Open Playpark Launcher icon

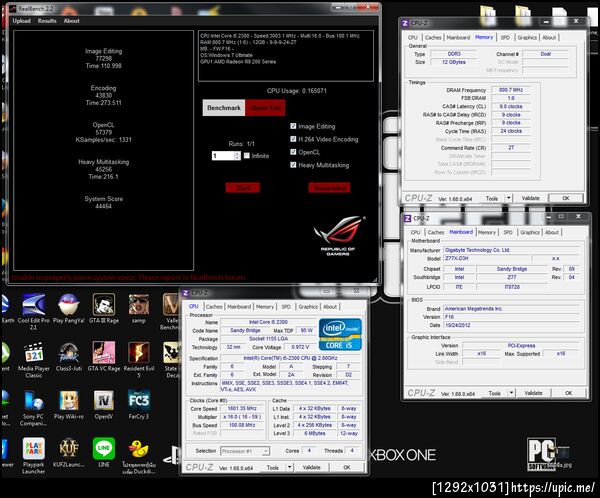[x=34, y=456]
